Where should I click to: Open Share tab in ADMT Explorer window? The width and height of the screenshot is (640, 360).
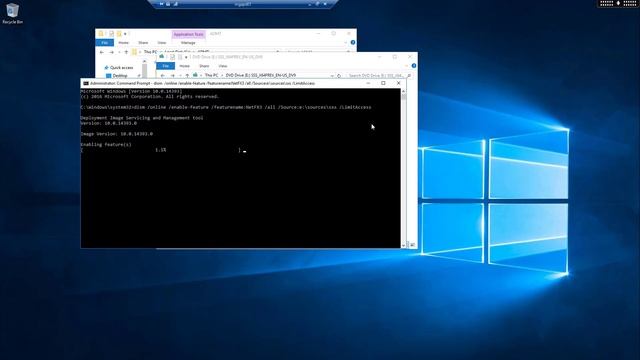(143, 43)
